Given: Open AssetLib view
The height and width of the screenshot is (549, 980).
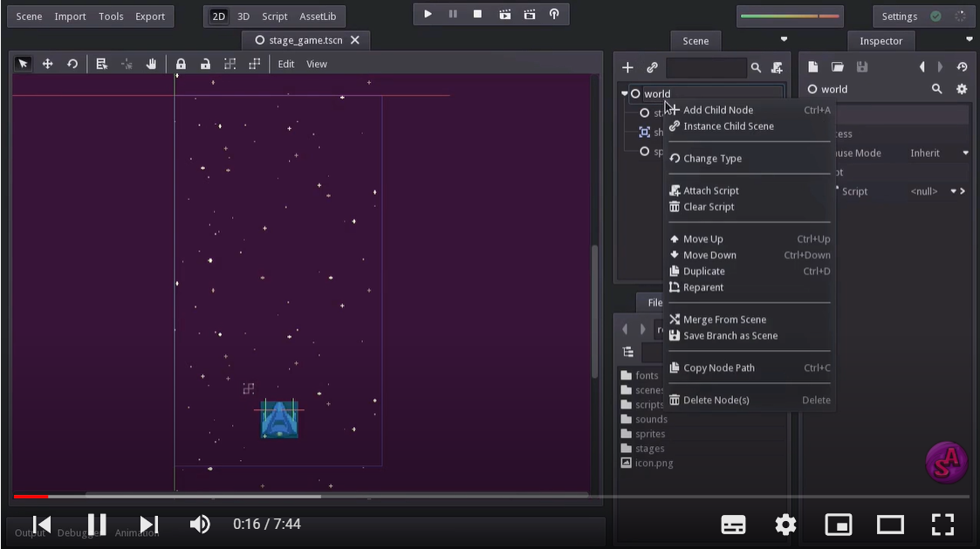Looking at the screenshot, I should tap(318, 17).
